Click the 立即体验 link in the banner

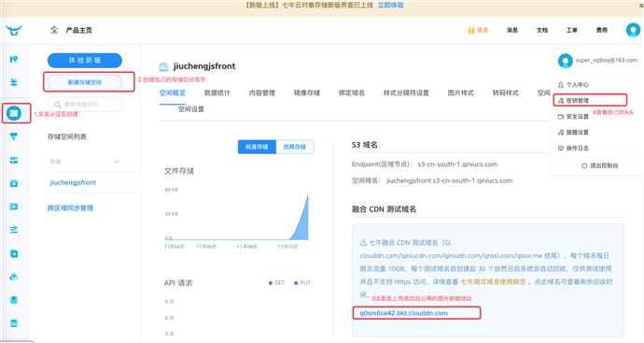pyautogui.click(x=390, y=5)
